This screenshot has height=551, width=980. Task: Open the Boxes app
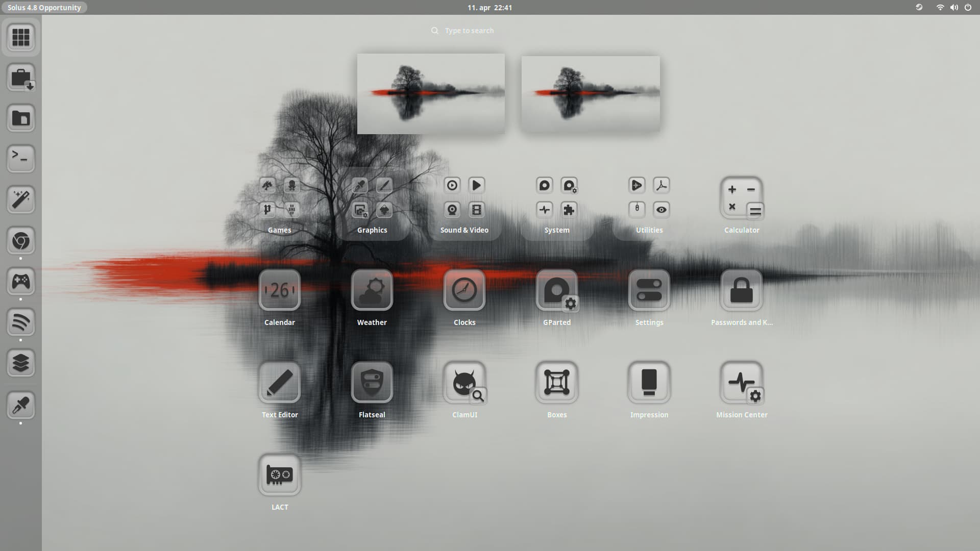tap(556, 383)
